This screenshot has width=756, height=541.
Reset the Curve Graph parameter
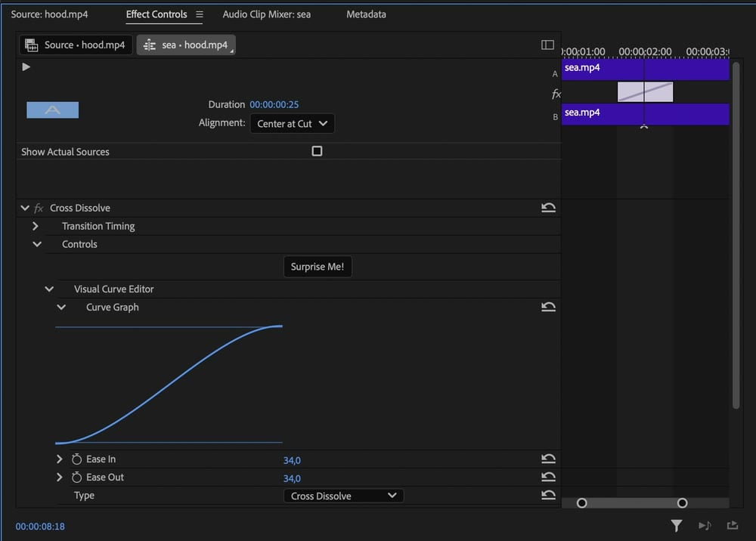(x=548, y=307)
